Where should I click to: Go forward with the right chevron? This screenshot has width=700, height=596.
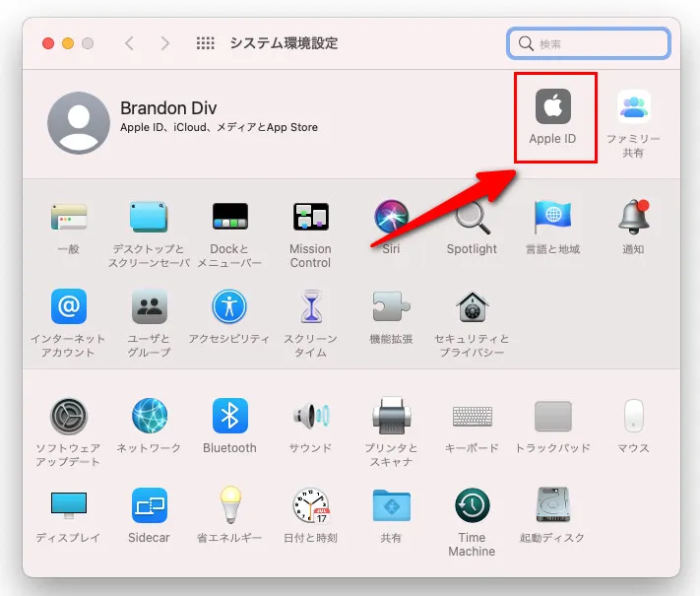click(165, 43)
